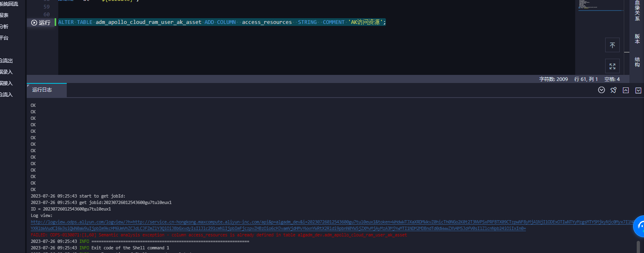Click the 空格: 4 indentation setting
644x253 pixels.
pyautogui.click(x=612, y=79)
